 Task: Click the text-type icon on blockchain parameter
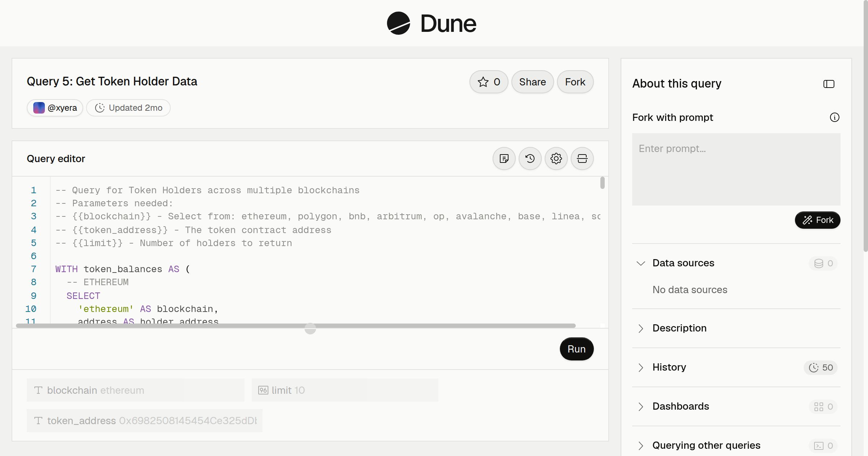pos(38,390)
